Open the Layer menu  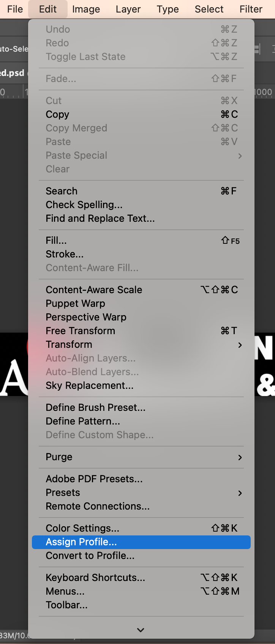(128, 9)
